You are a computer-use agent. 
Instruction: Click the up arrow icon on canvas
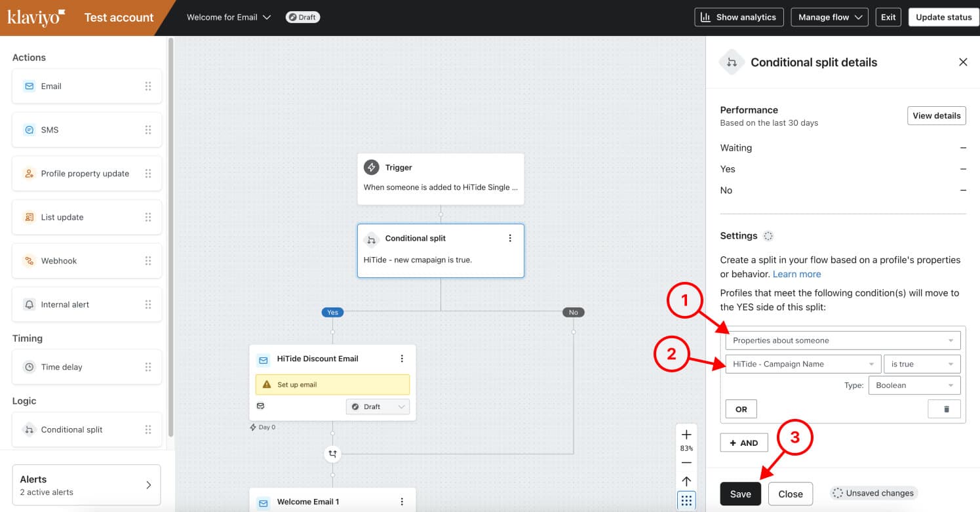coord(686,481)
